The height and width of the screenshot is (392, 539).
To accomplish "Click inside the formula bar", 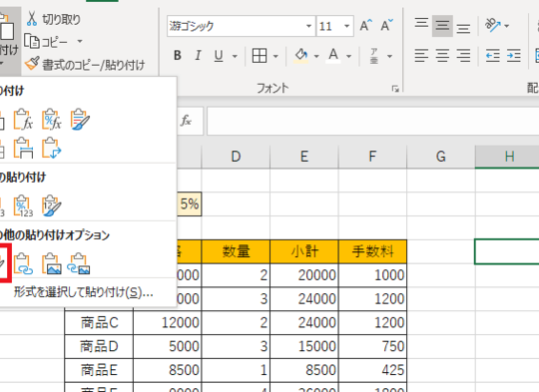I will 373,121.
